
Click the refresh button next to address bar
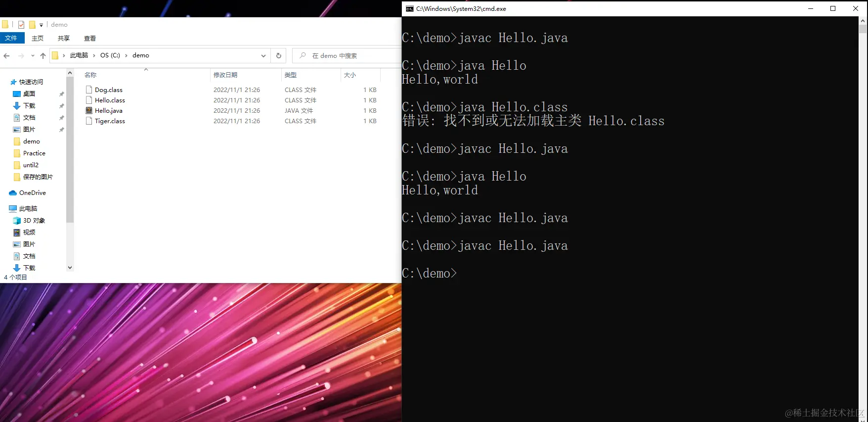279,55
